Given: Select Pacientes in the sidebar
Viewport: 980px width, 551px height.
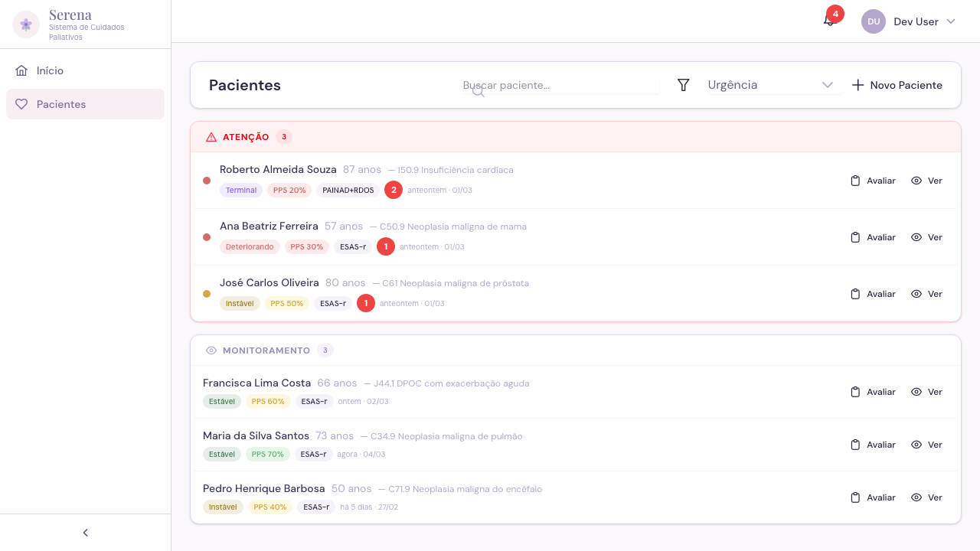Looking at the screenshot, I should [61, 104].
